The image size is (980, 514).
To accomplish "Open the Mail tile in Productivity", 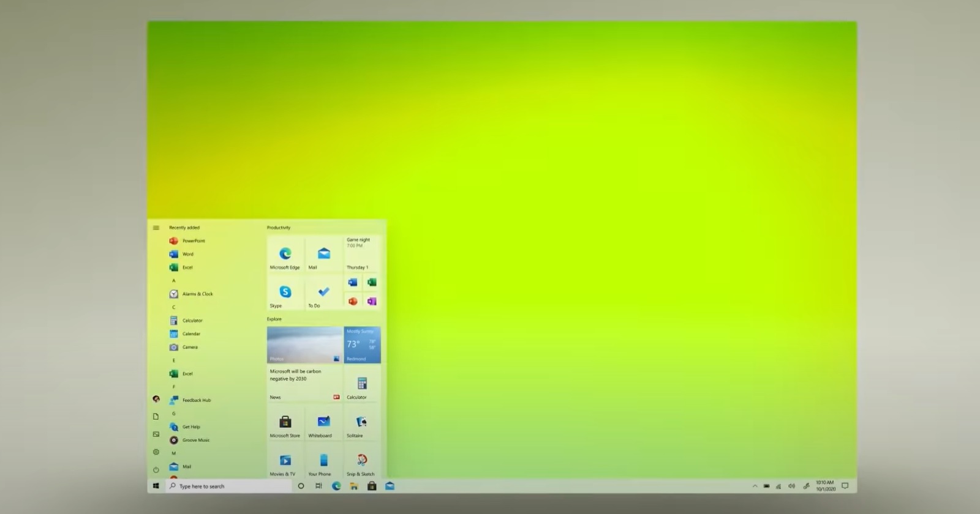I will pyautogui.click(x=323, y=255).
